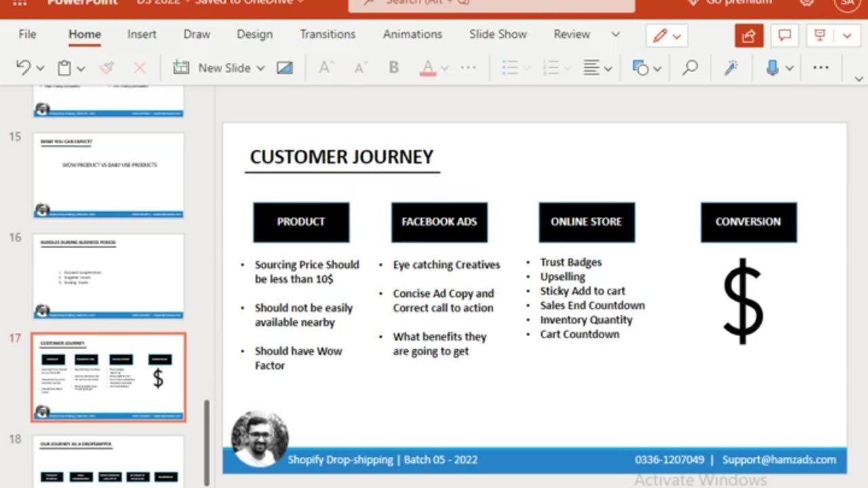The height and width of the screenshot is (488, 868).
Task: Open more font options ellipsis
Action: click(x=469, y=68)
